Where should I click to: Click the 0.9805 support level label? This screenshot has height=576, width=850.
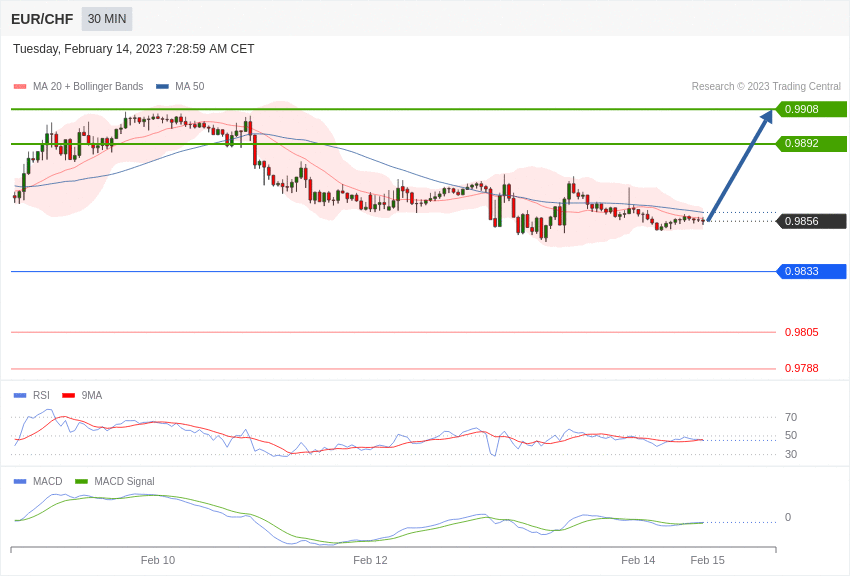pos(802,332)
